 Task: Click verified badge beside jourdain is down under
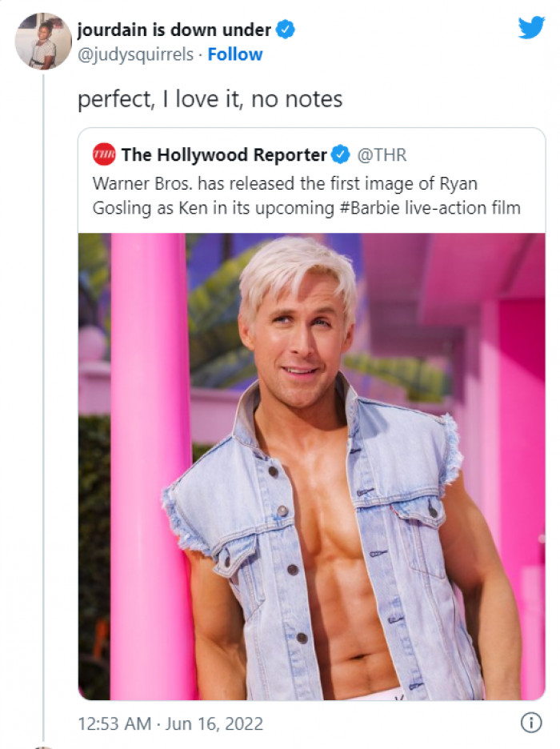(x=286, y=30)
